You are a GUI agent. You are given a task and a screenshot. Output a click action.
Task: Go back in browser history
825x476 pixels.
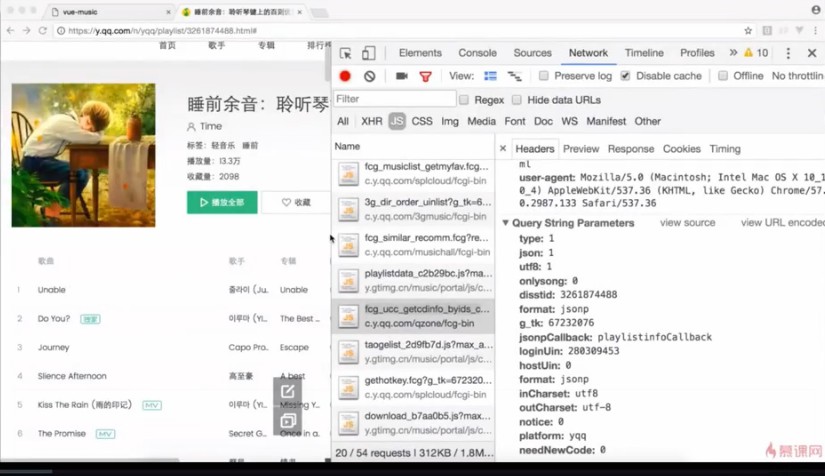pyautogui.click(x=11, y=31)
